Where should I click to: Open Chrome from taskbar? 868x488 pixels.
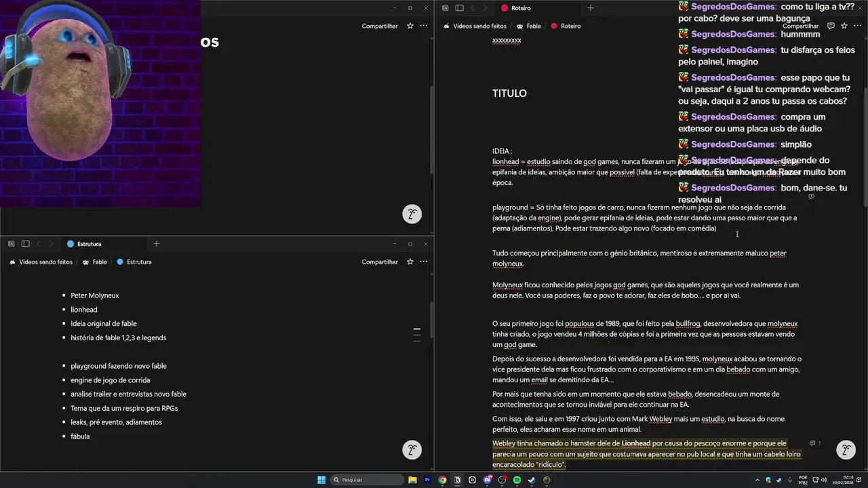(x=442, y=480)
